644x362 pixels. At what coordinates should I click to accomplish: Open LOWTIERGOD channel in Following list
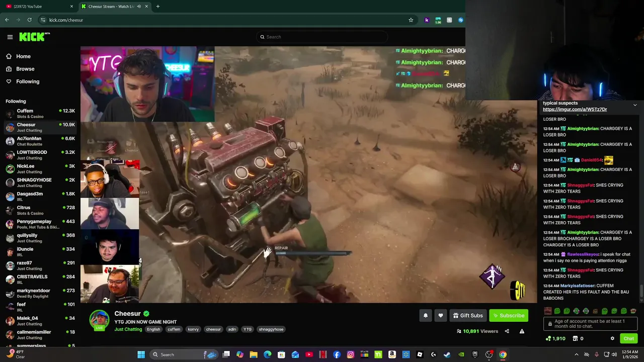40,155
